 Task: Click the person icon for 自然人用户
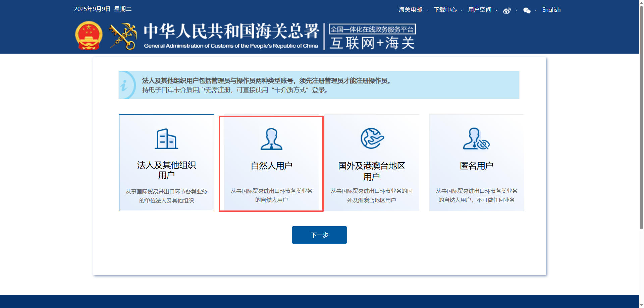click(271, 139)
